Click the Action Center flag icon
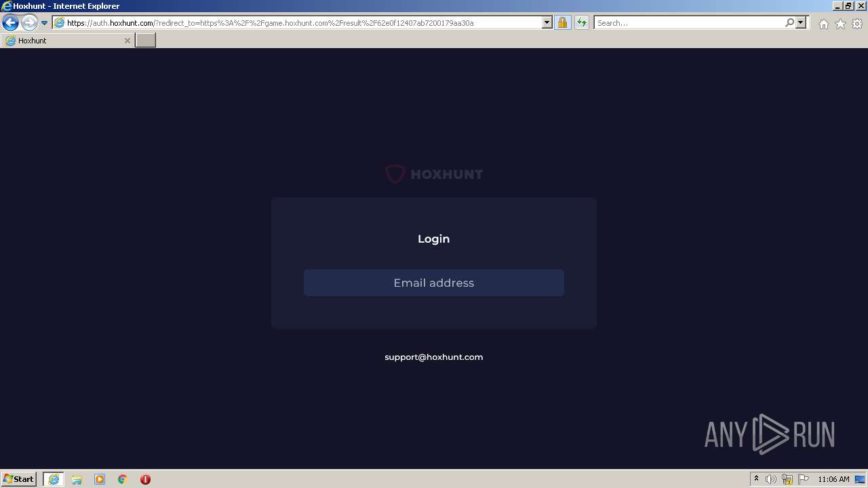 804,479
